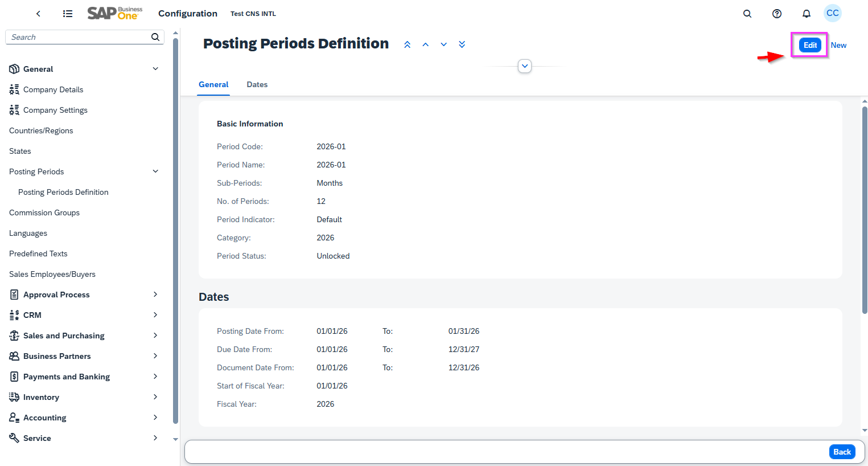Jump to first record with double-up chevron

407,44
